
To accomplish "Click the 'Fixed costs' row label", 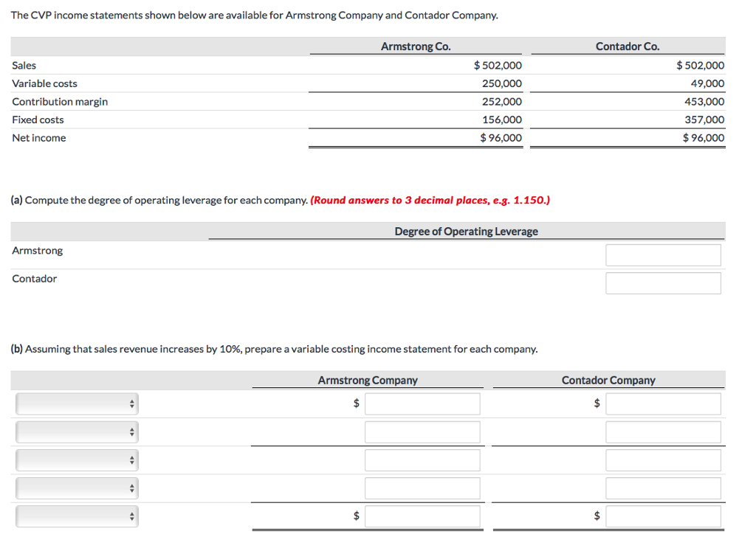I will pyautogui.click(x=38, y=120).
